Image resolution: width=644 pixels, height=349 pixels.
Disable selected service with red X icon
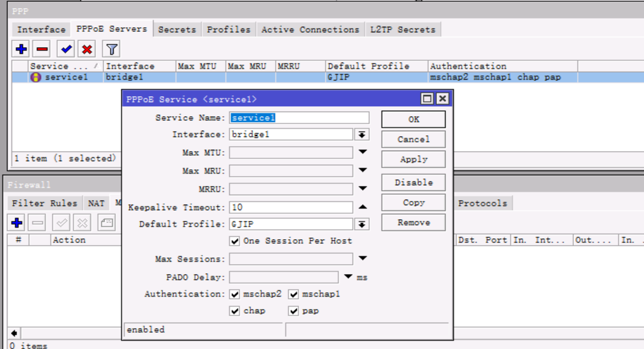click(x=87, y=49)
